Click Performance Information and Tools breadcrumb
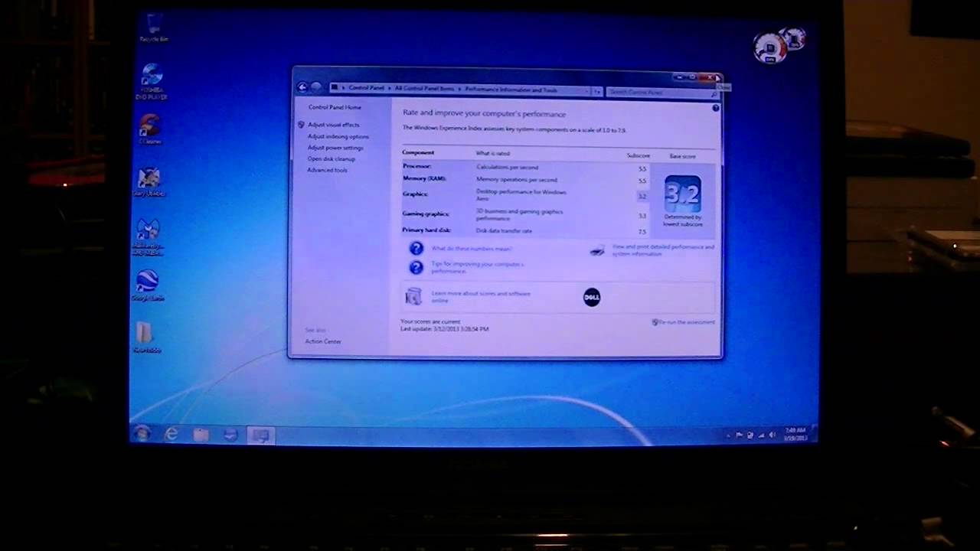This screenshot has width=980, height=551. 511,90
